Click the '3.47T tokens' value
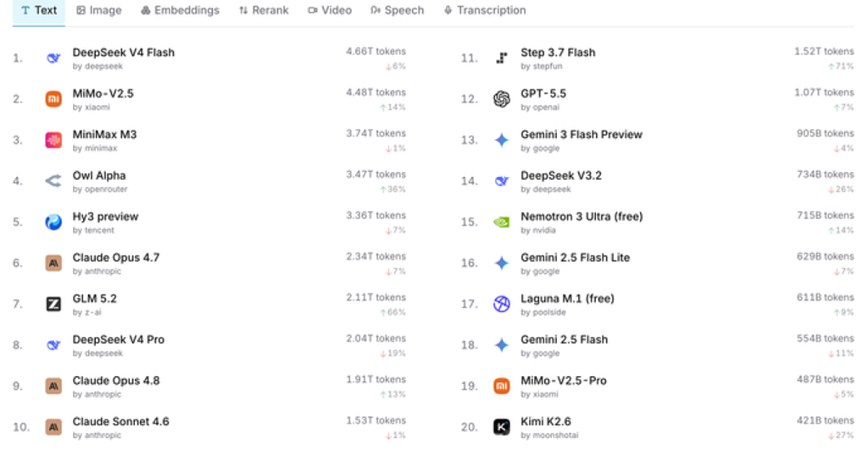The image size is (868, 455). (376, 175)
